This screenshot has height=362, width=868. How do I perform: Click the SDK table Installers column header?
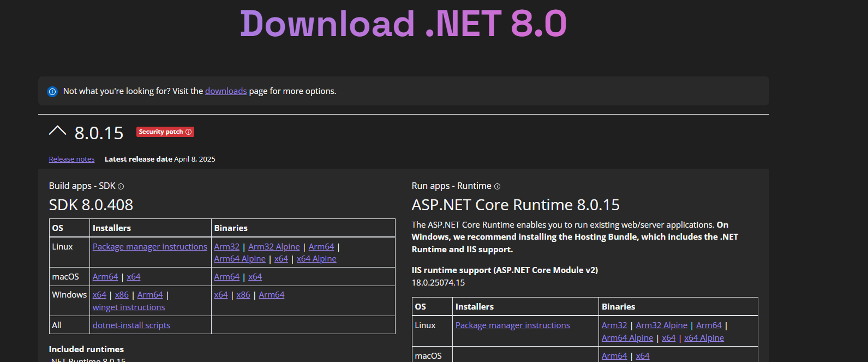click(x=112, y=228)
